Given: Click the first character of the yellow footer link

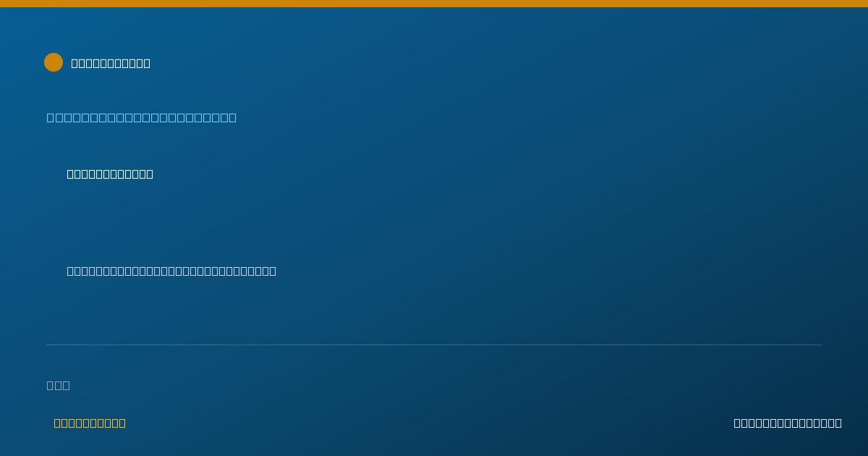Looking at the screenshot, I should 57,423.
